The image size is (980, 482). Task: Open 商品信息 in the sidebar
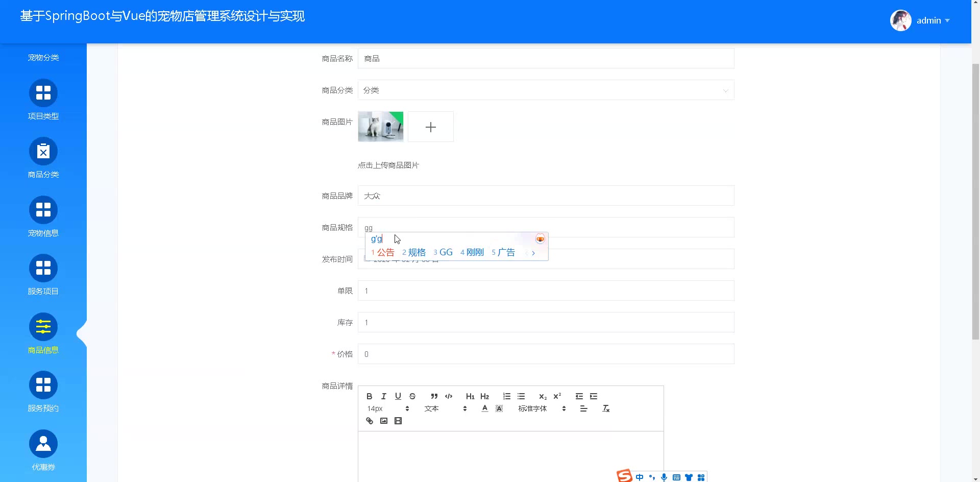(x=43, y=334)
